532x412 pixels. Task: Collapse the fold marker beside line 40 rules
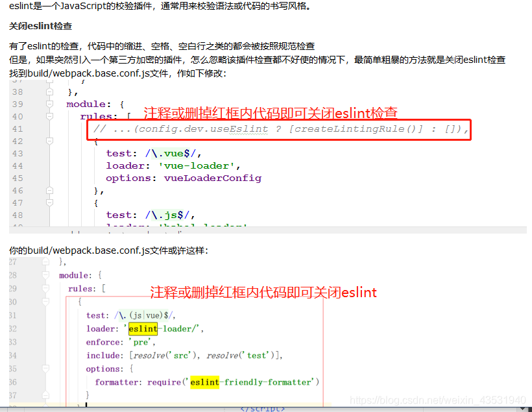pyautogui.click(x=49, y=116)
